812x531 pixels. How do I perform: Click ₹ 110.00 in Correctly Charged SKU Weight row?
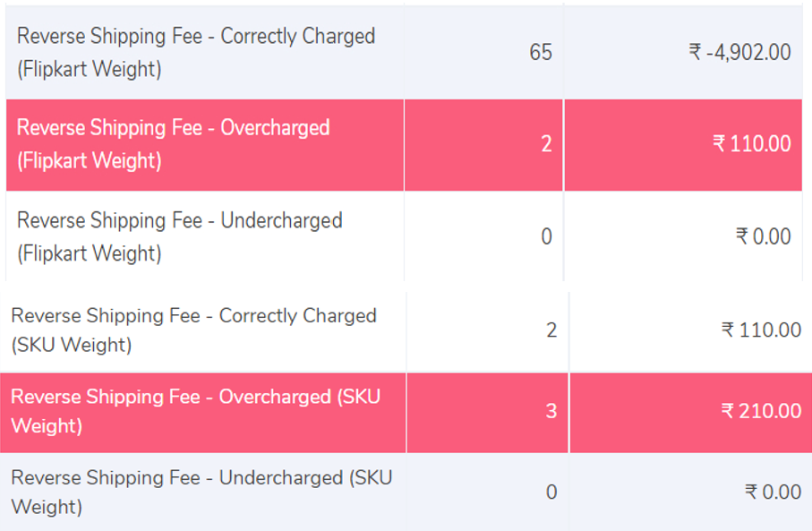(761, 330)
